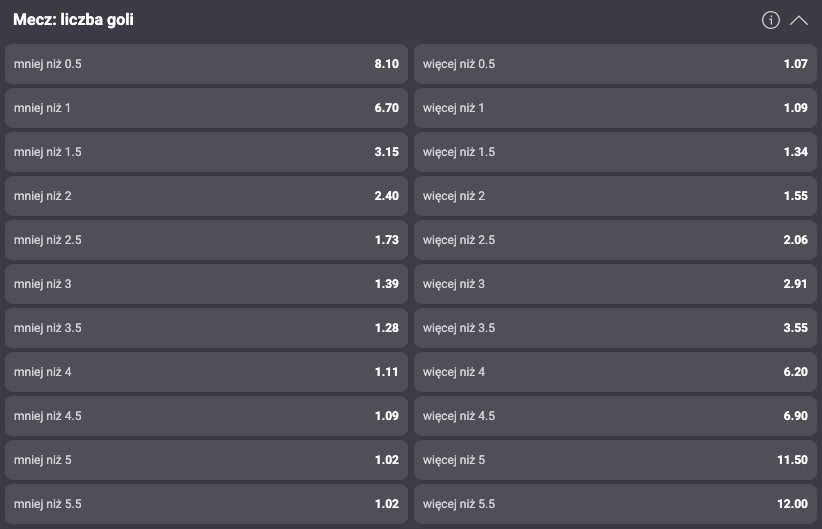Choose mniej niż 4 at 1.11
Viewport: 822px width, 529px height.
207,372
